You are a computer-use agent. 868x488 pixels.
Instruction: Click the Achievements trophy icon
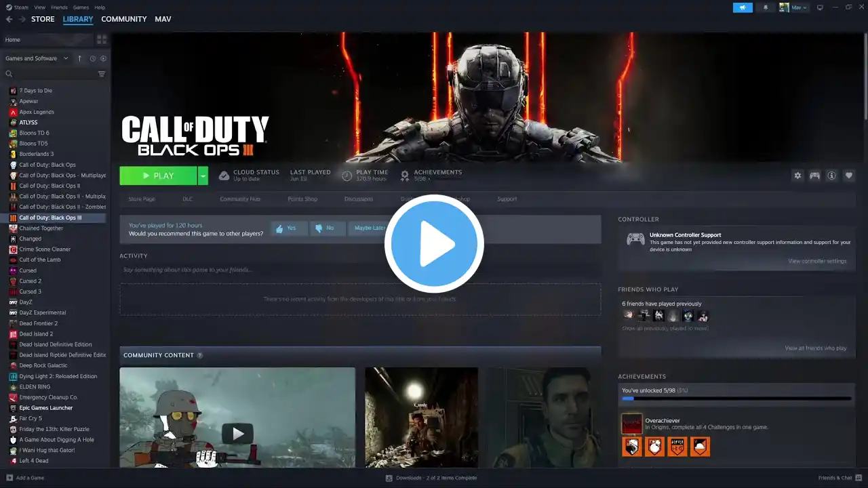coord(405,176)
